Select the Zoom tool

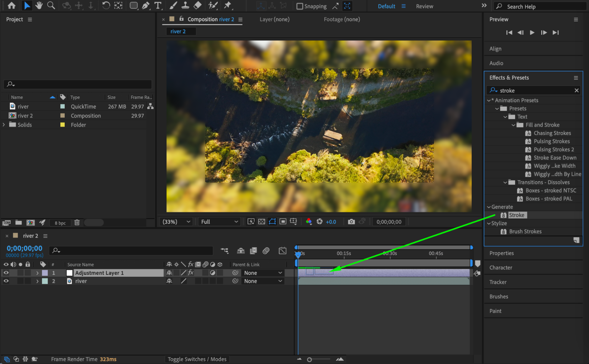51,5
